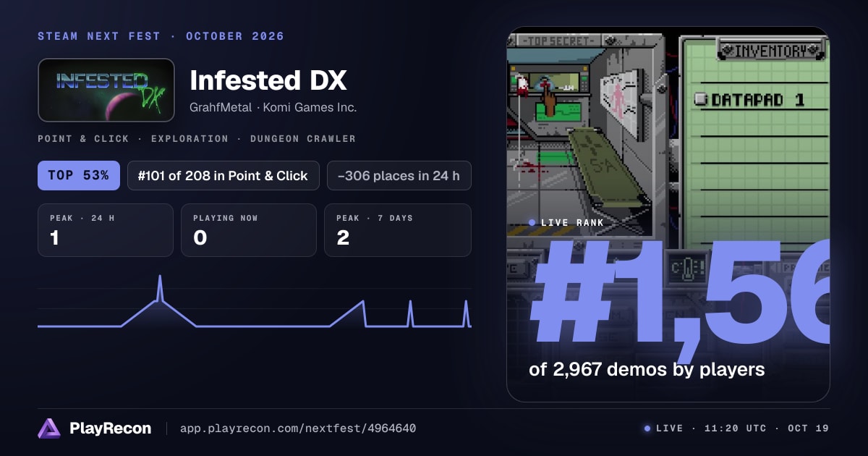
Task: Click the OCTOBER 2026 header text
Action: [x=235, y=36]
